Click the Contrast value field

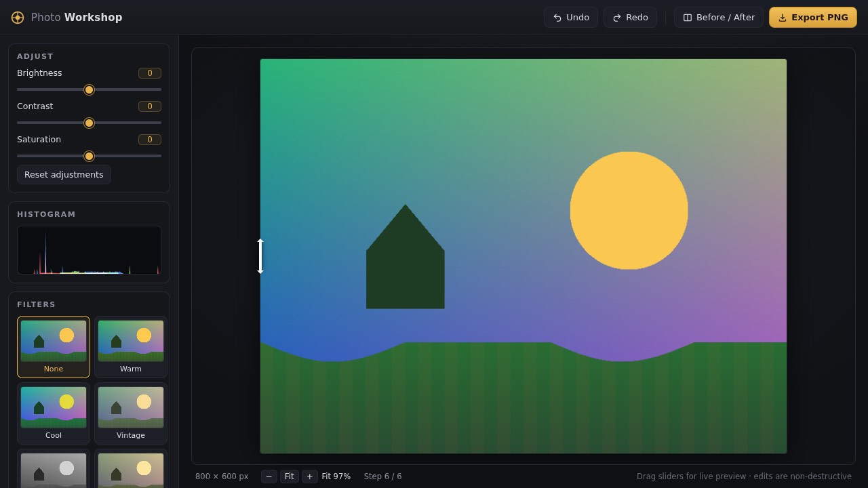click(x=150, y=106)
